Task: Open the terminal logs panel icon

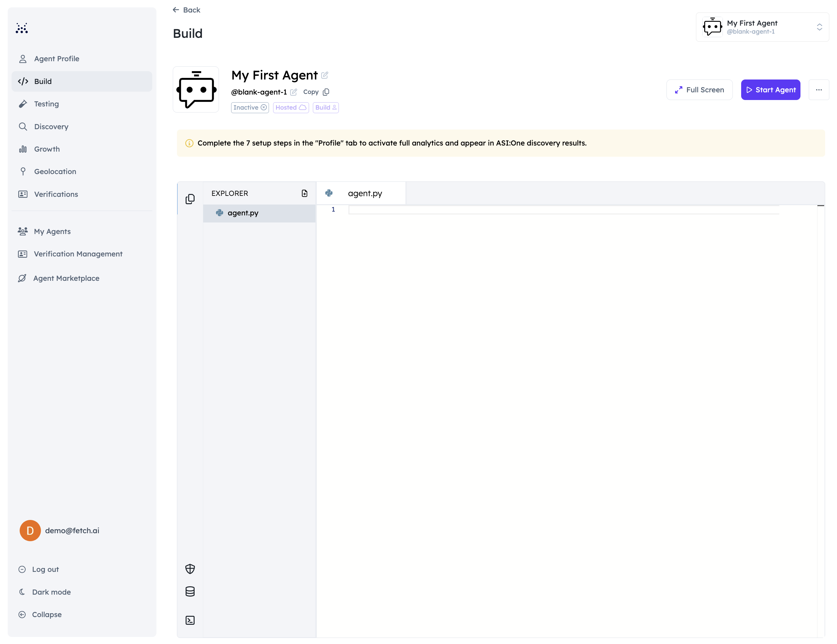Action: (190, 620)
